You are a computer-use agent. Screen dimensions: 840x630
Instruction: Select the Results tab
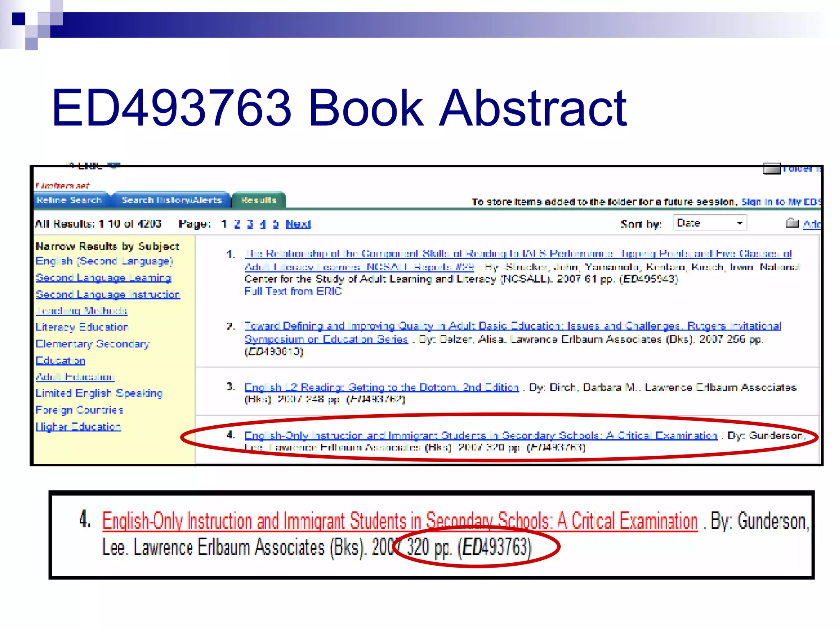click(x=259, y=200)
